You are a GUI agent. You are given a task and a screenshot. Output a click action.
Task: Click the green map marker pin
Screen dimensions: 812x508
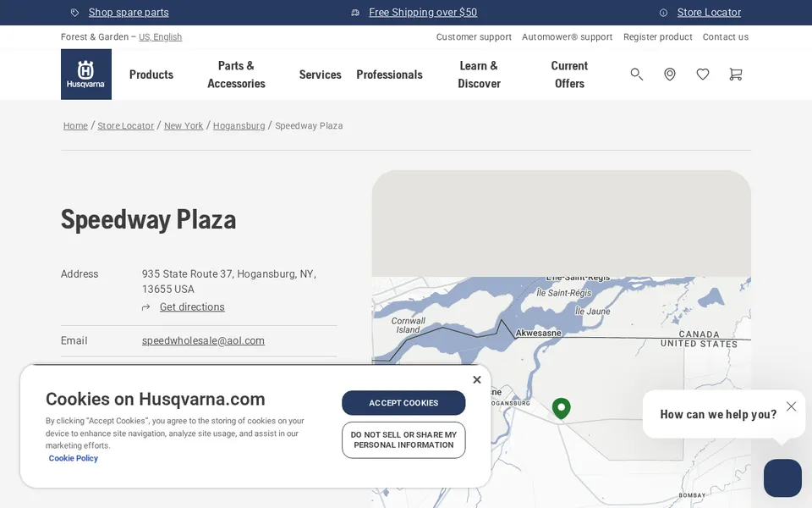click(561, 408)
